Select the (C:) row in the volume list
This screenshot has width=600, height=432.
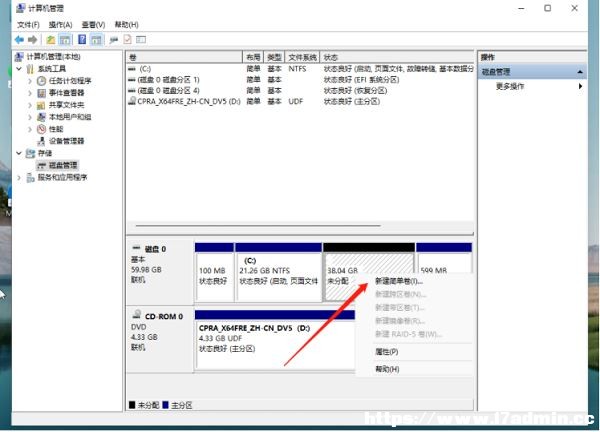[300, 69]
